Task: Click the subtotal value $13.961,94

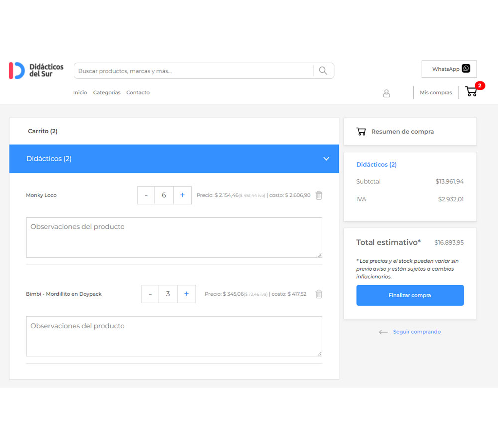Action: coord(449,181)
